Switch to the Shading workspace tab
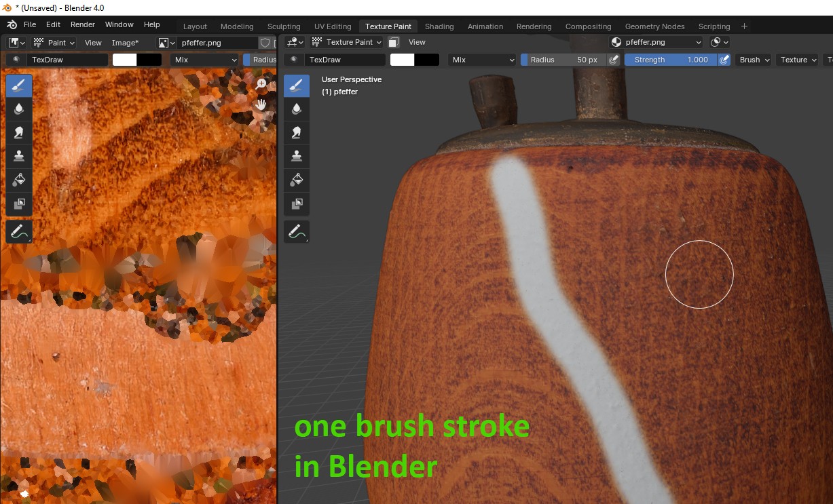The width and height of the screenshot is (833, 504). (439, 26)
